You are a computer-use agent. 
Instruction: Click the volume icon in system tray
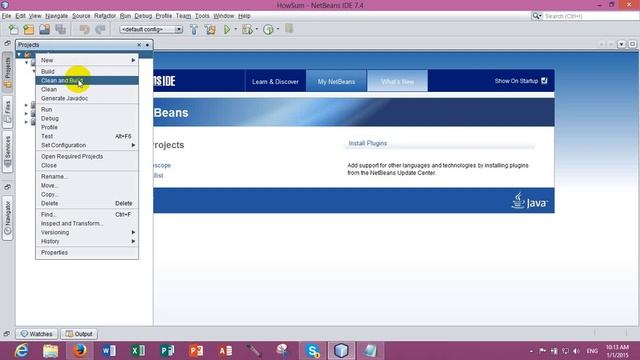pos(576,351)
